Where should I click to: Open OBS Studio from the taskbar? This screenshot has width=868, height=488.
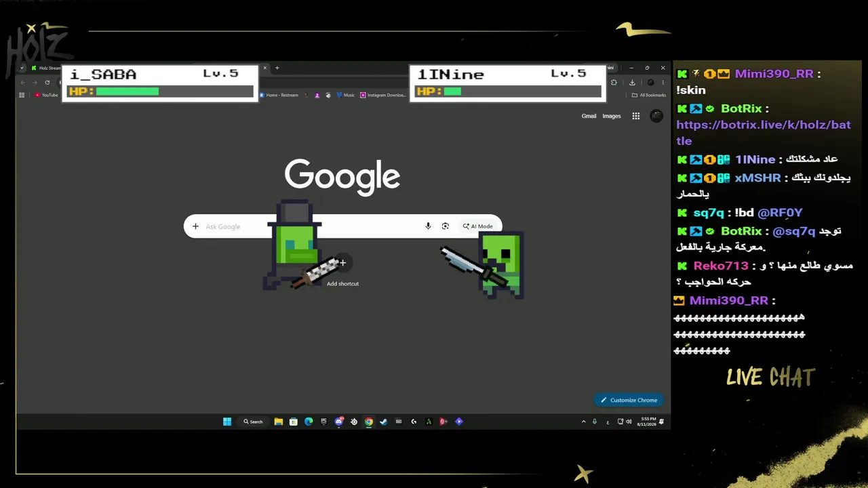coord(354,422)
